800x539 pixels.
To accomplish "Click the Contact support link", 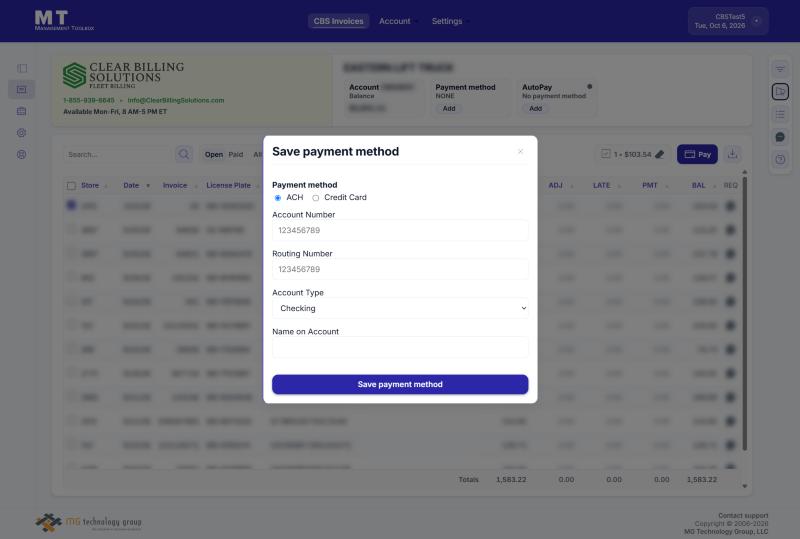I will [743, 516].
